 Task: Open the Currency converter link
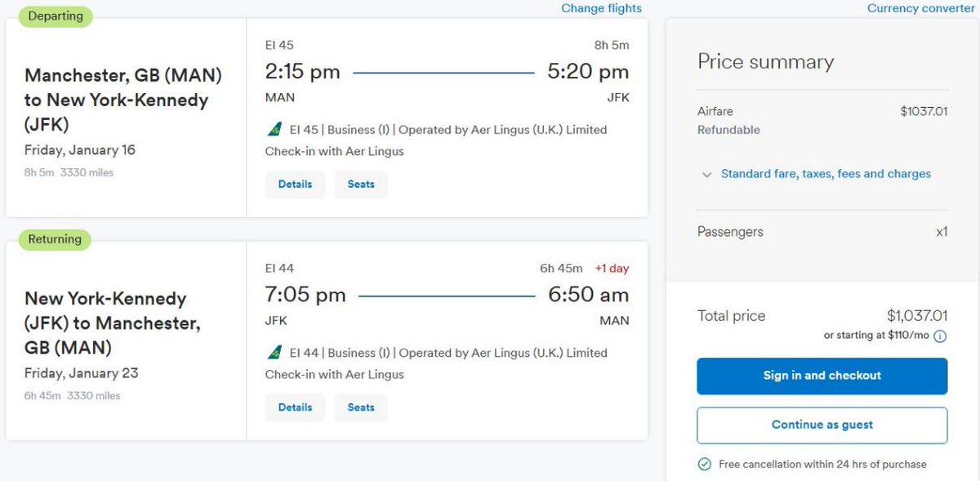point(921,8)
